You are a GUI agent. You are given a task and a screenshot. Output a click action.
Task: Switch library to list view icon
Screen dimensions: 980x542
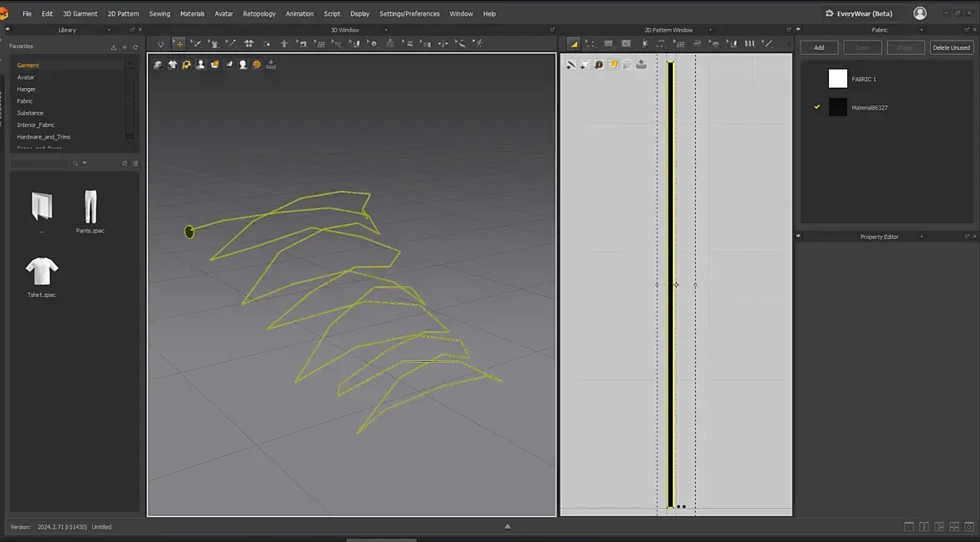click(135, 164)
